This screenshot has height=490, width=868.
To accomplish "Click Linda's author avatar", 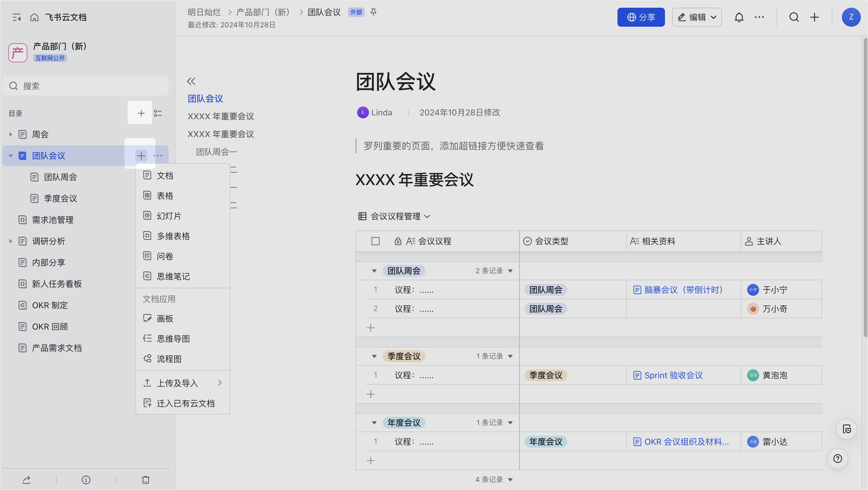I will [x=362, y=112].
